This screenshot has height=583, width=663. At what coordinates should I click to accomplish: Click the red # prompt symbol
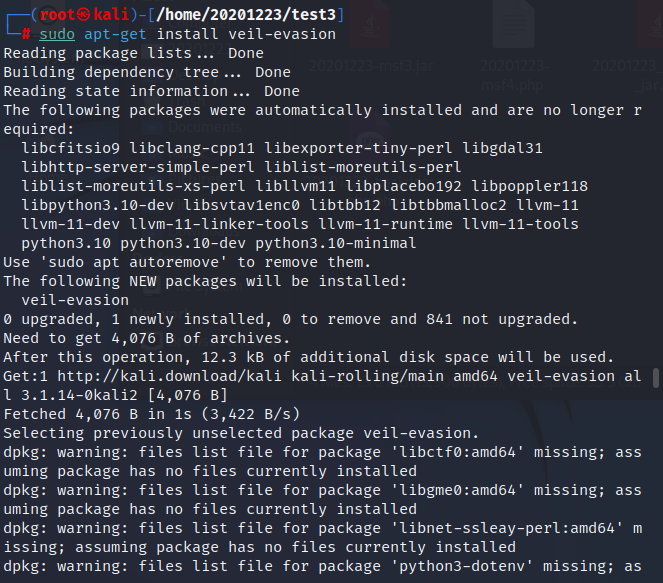(x=26, y=34)
